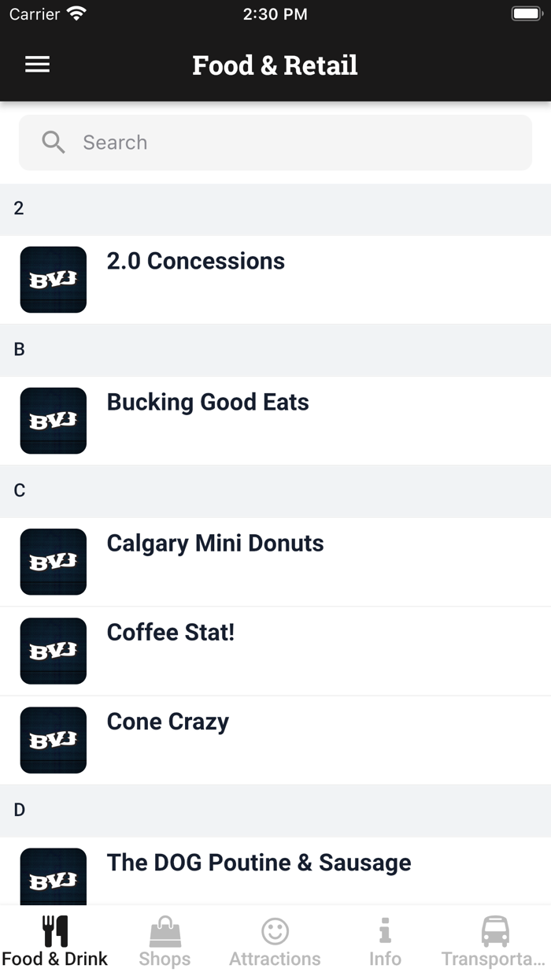
Task: Open the Calgary Mini Donuts entry
Action: tap(275, 561)
